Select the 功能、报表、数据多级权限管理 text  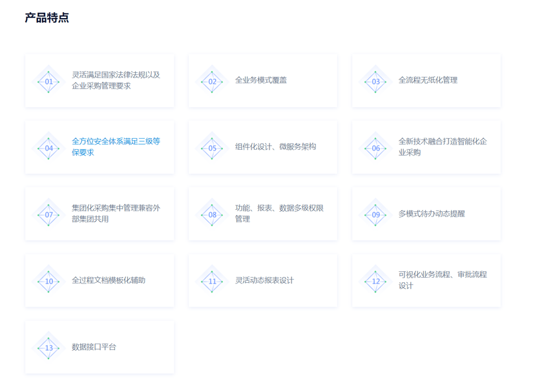click(x=279, y=213)
